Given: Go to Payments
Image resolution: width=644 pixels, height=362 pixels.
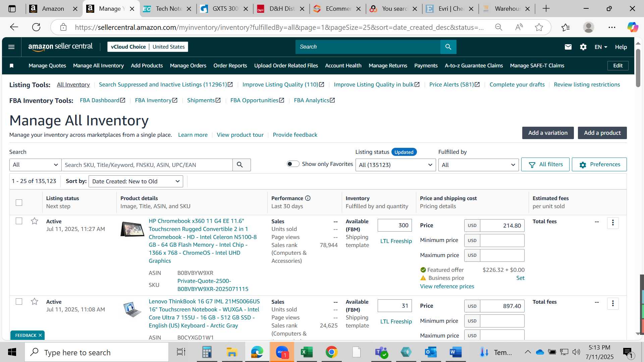Looking at the screenshot, I should point(426,66).
